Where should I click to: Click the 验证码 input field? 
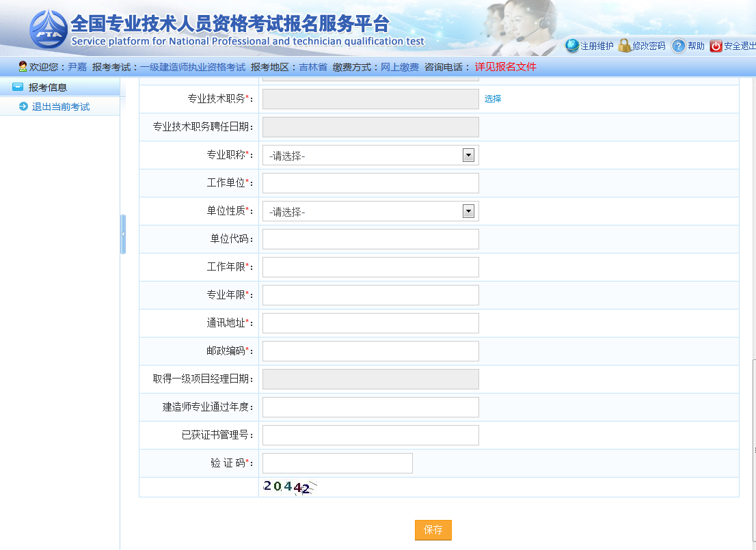tap(338, 463)
